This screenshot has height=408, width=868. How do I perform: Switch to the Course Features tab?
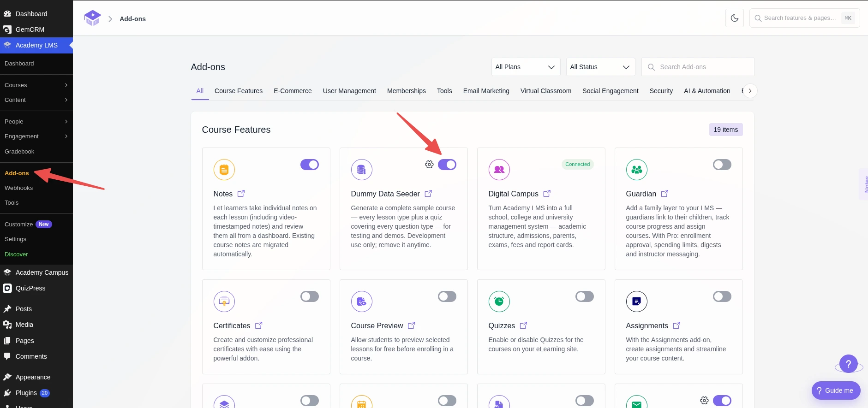pyautogui.click(x=239, y=91)
